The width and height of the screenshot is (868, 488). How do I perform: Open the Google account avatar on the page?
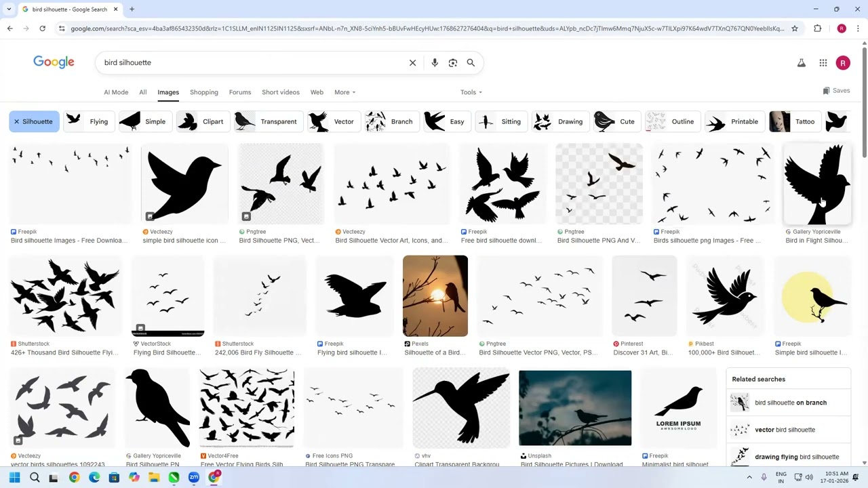click(x=843, y=63)
